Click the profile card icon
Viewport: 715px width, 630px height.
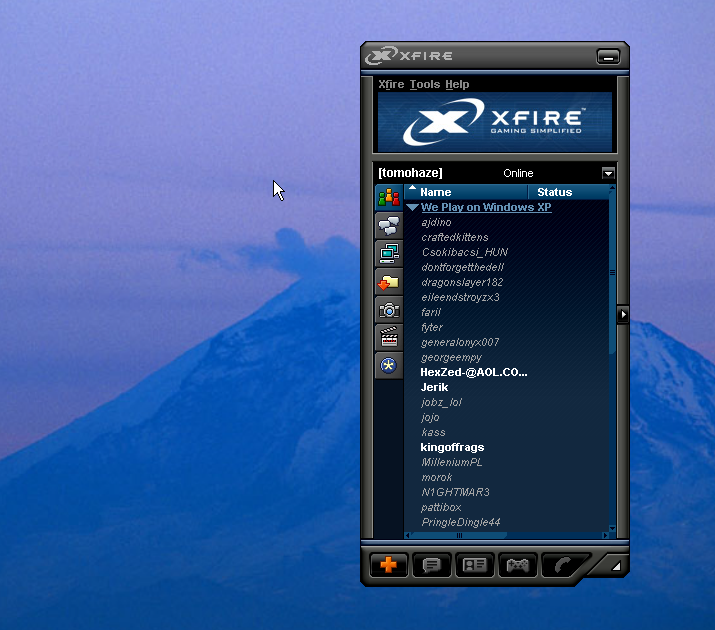click(474, 565)
